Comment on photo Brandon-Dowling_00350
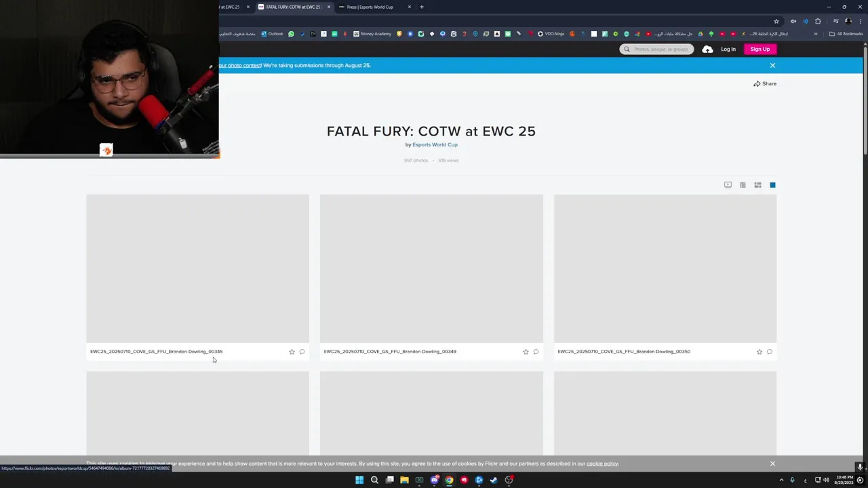This screenshot has height=488, width=868. [x=770, y=352]
